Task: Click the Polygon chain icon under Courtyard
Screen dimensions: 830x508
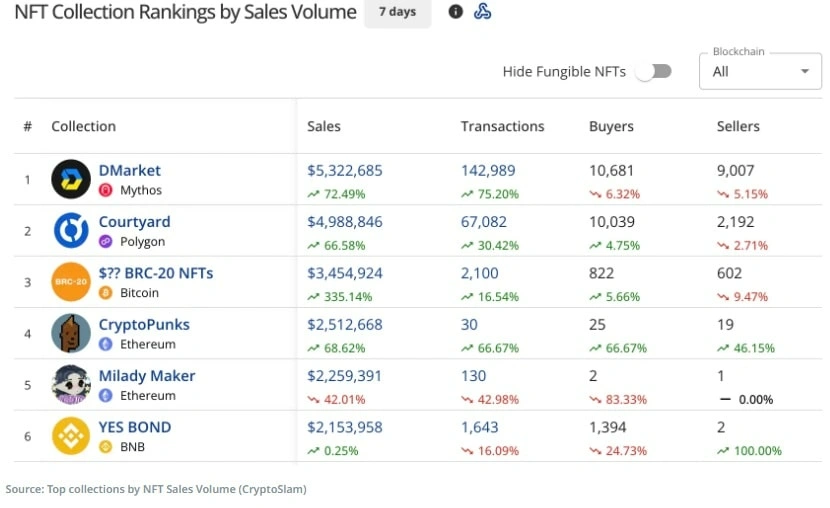Action: coord(106,241)
